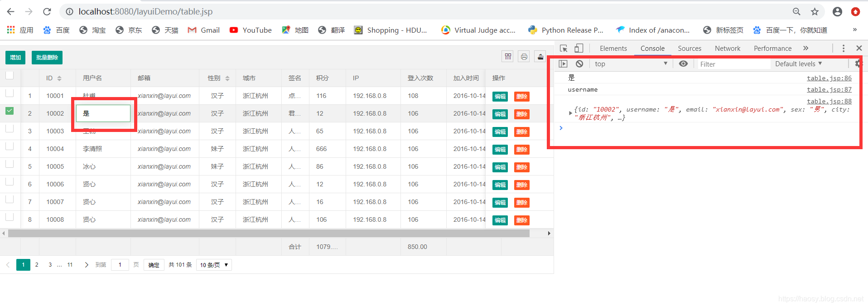
Task: Sort the ID column with sort arrows
Action: 59,78
